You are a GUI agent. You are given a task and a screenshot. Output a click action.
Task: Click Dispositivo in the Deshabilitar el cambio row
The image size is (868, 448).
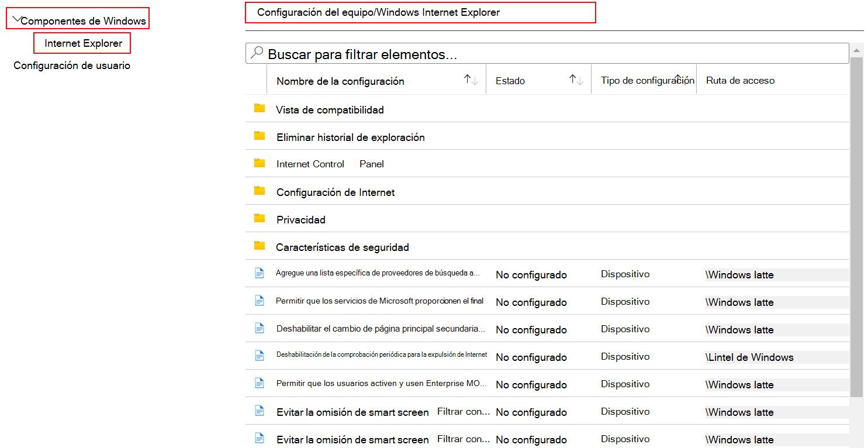625,329
